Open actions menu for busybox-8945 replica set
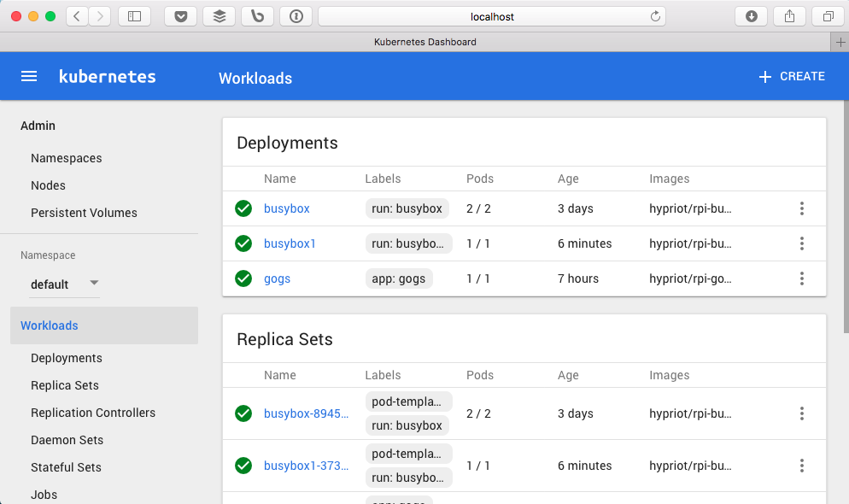849x504 pixels. pyautogui.click(x=802, y=413)
